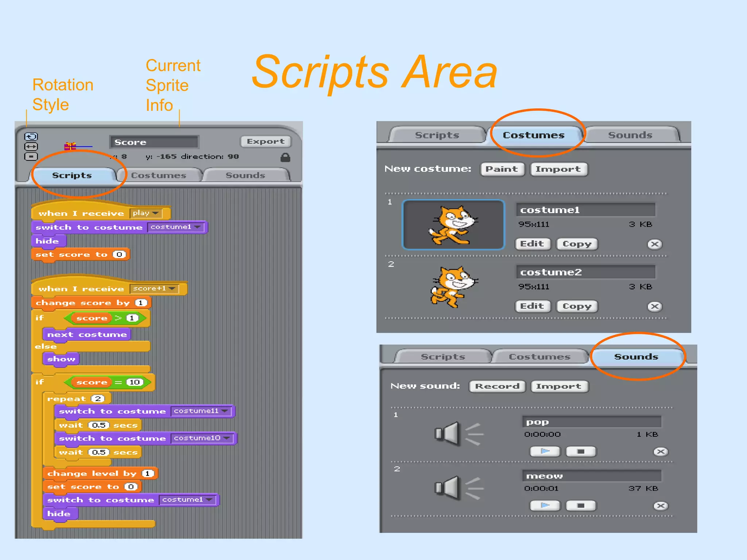Click the Paint new costume button
This screenshot has height=560, width=747.
pyautogui.click(x=502, y=169)
